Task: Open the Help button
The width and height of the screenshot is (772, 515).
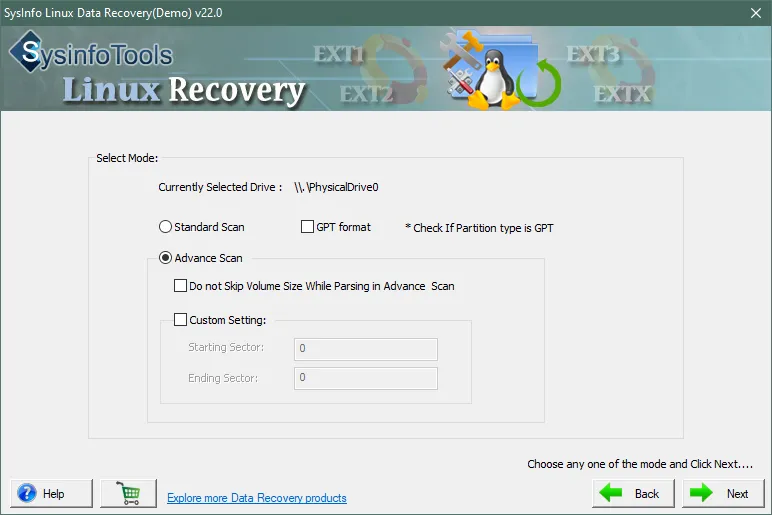Action: tap(51, 493)
